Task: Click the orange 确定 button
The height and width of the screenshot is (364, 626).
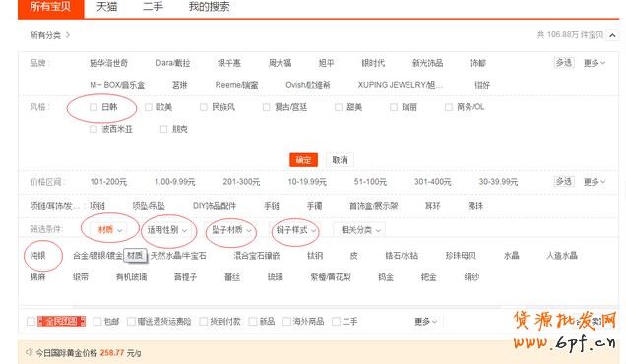Action: coord(303,160)
